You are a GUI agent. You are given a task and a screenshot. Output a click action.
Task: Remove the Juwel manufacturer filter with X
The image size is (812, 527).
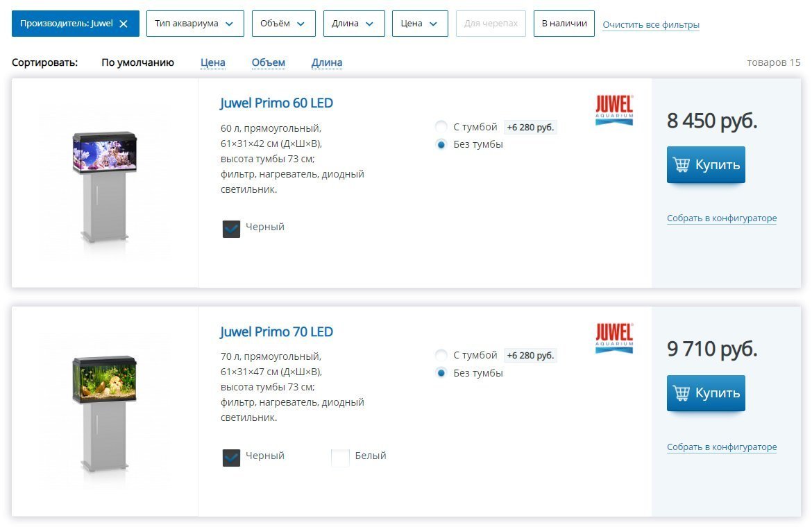124,24
